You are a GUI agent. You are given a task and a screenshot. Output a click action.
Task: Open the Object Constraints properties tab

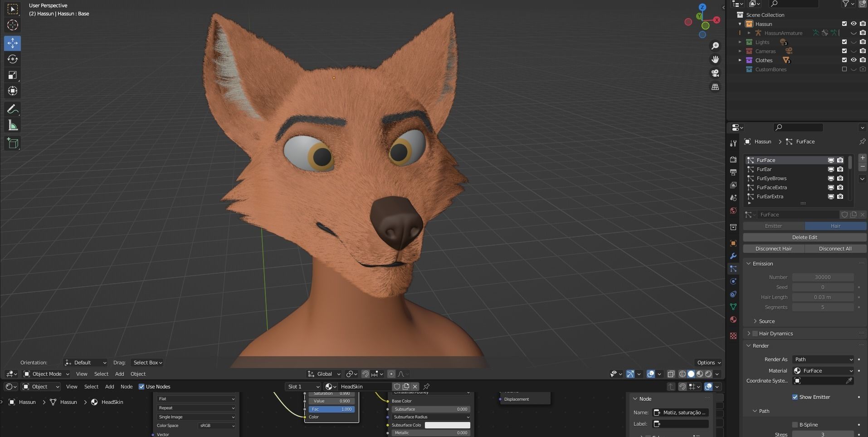(733, 294)
